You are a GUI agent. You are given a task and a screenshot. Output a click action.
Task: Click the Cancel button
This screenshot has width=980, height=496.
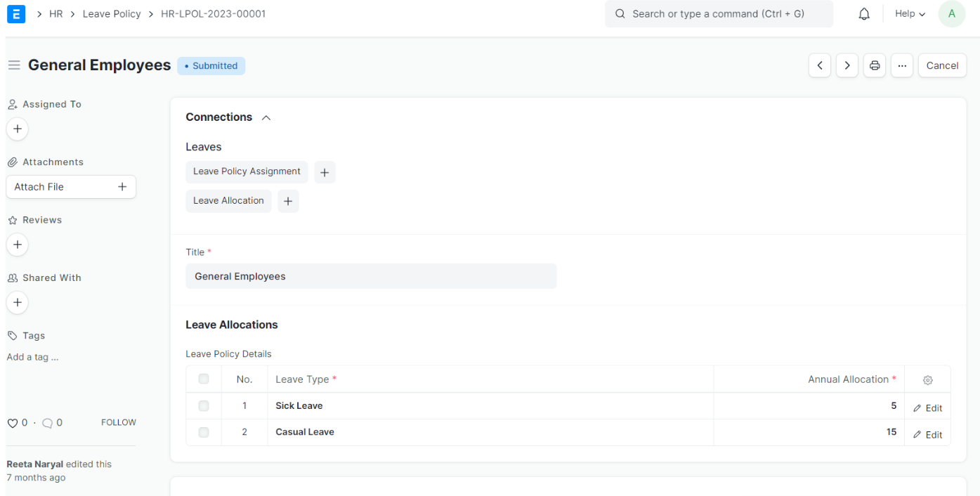(x=942, y=65)
